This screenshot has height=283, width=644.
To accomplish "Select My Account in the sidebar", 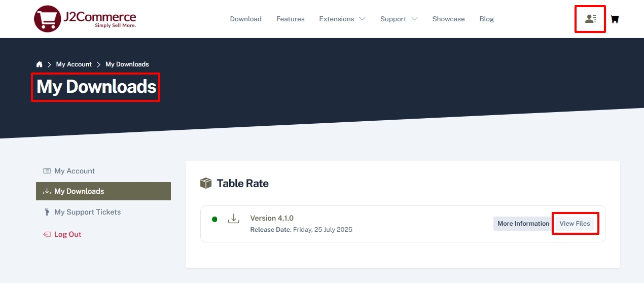I will pos(103,171).
